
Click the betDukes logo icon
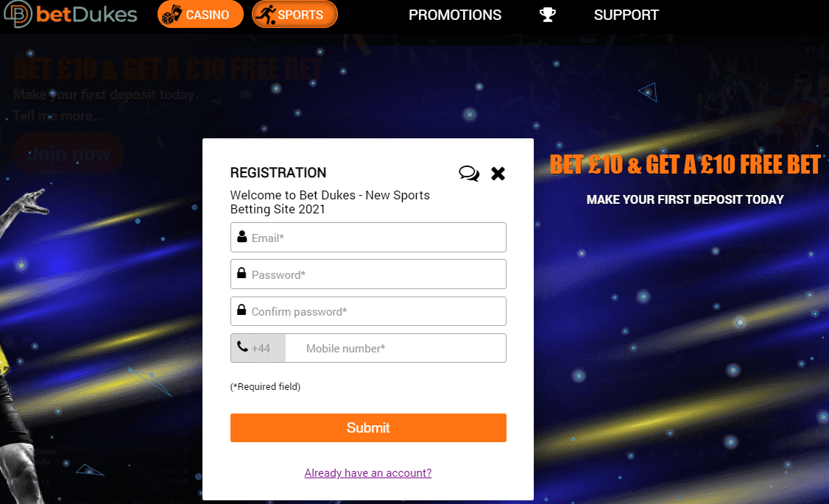coord(18,14)
